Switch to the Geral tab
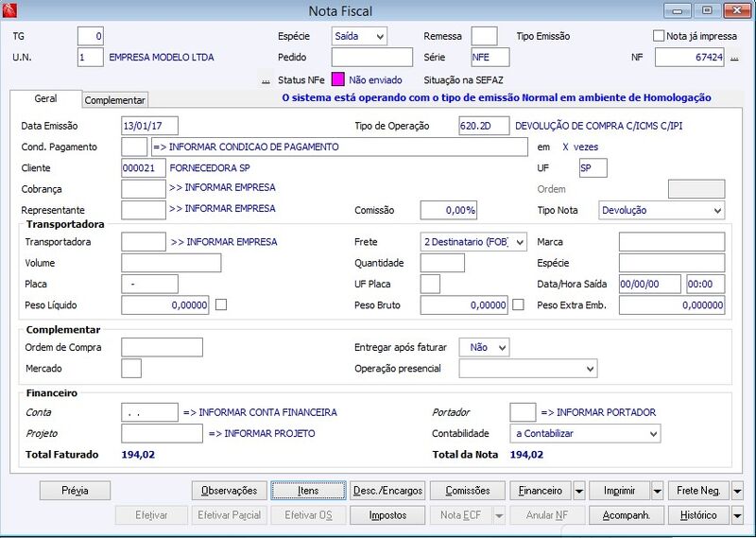756x538 pixels. (x=45, y=98)
